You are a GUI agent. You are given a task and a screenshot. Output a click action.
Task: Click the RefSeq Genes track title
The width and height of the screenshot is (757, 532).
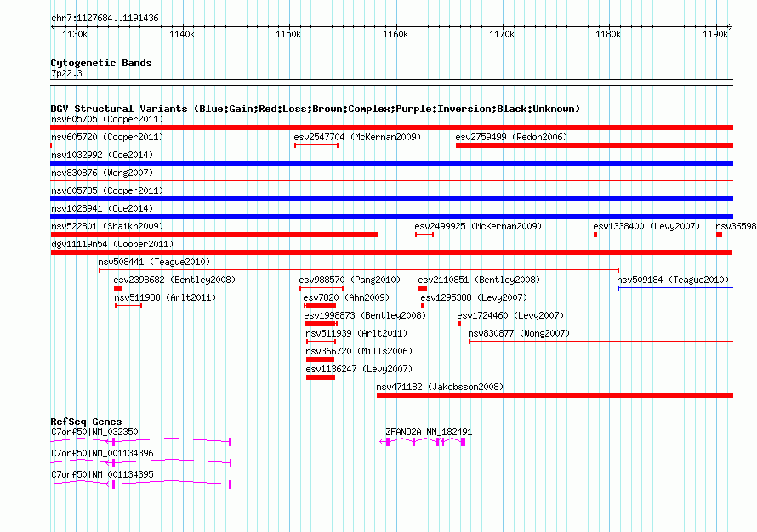(86, 422)
